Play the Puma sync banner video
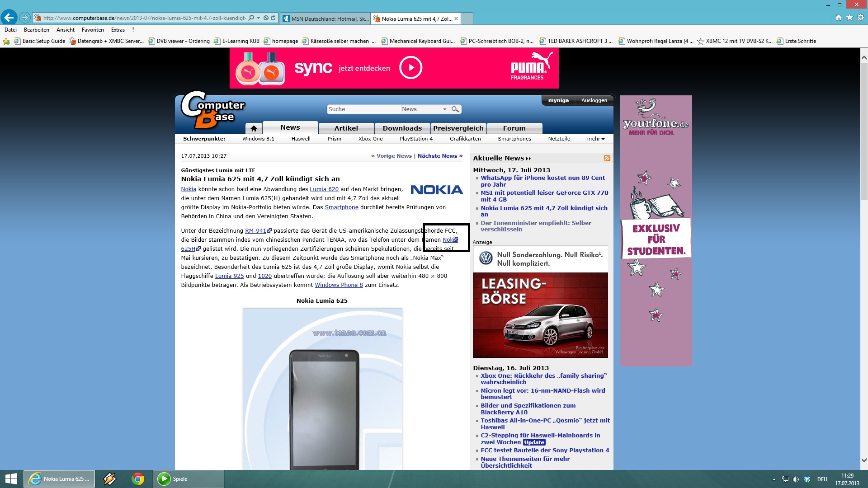The height and width of the screenshot is (488, 868). (410, 68)
